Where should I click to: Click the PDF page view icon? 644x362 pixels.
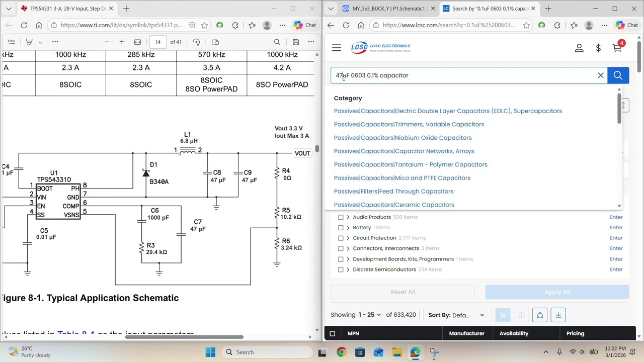click(215, 42)
